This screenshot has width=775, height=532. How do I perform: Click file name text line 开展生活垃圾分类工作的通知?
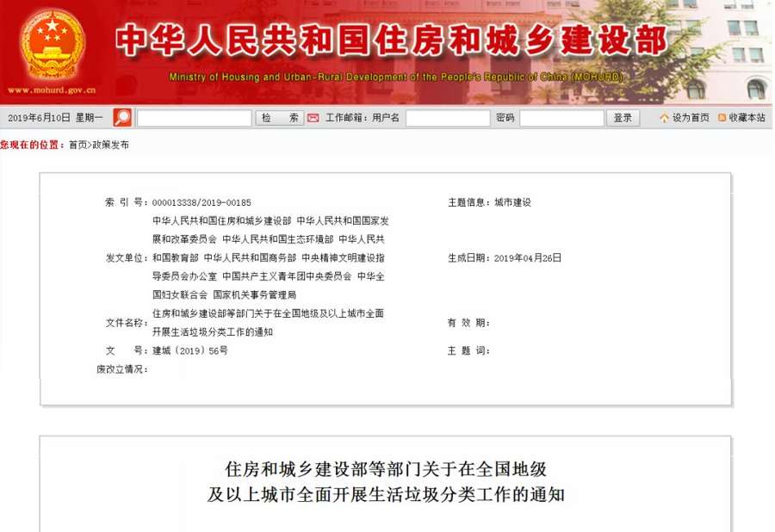[213, 332]
